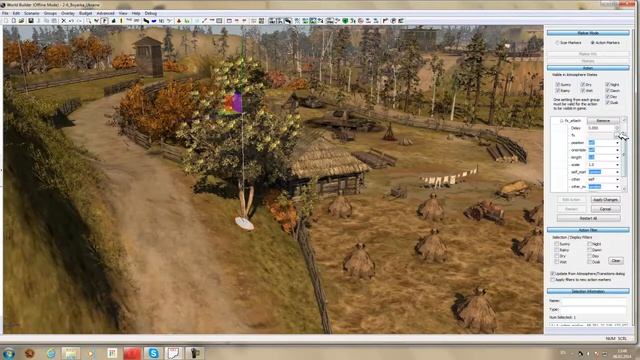This screenshot has width=640, height=360.
Task: Click the undo arrow icon in the toolbar
Action: tap(71, 21)
